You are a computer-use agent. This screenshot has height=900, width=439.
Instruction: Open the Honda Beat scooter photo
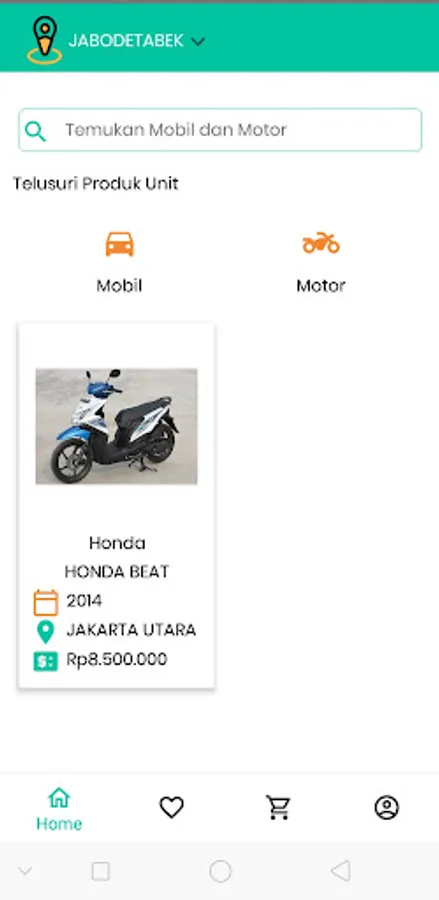(116, 426)
